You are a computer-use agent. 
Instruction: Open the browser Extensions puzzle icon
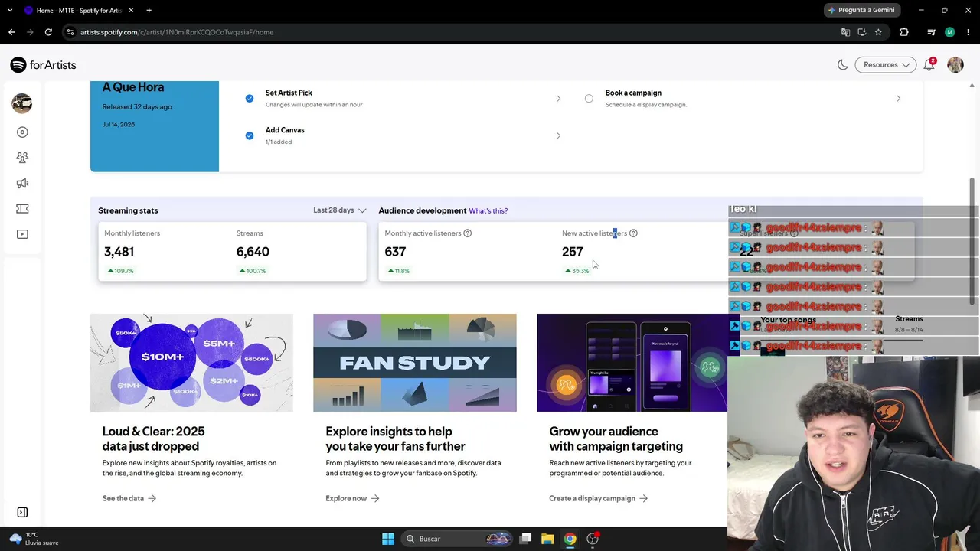click(x=904, y=32)
